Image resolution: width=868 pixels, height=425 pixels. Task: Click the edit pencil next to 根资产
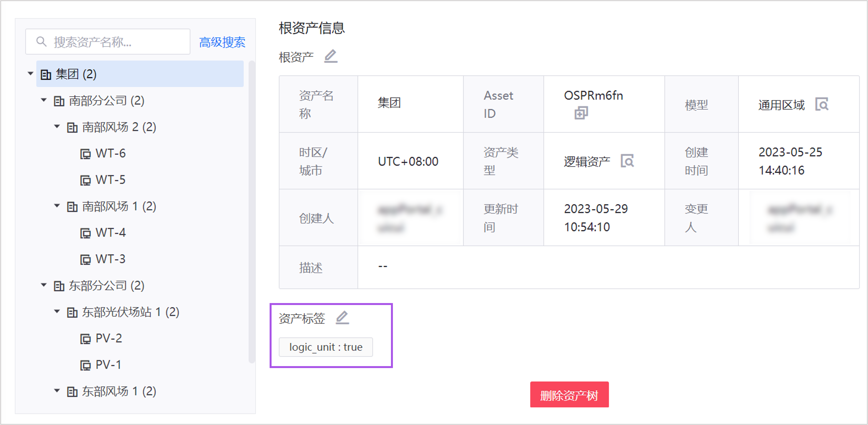click(x=330, y=56)
